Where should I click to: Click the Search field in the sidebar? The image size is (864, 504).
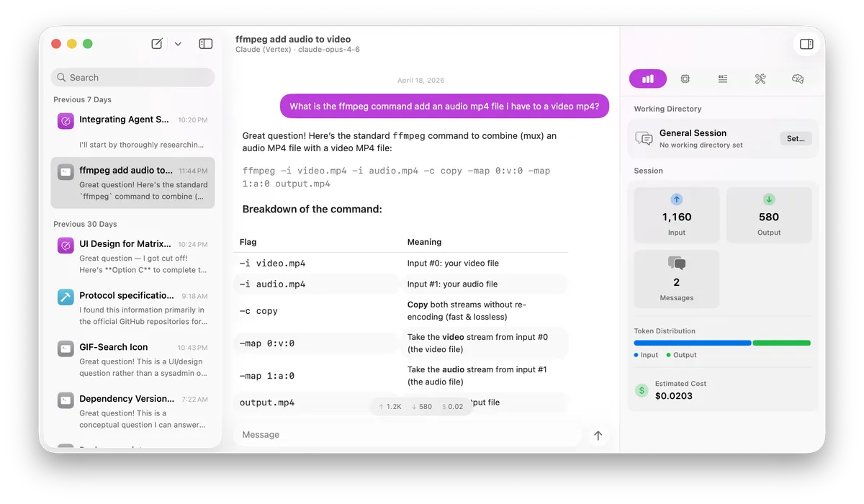tap(132, 77)
